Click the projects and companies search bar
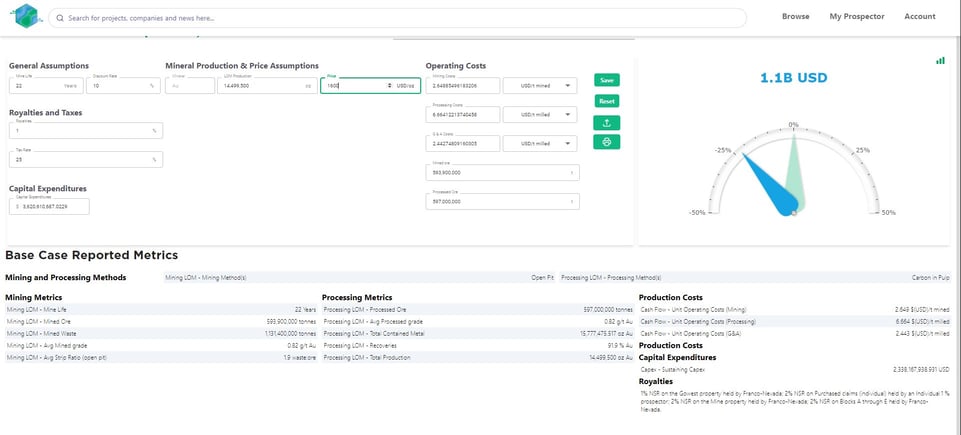961x435 pixels. coord(400,18)
